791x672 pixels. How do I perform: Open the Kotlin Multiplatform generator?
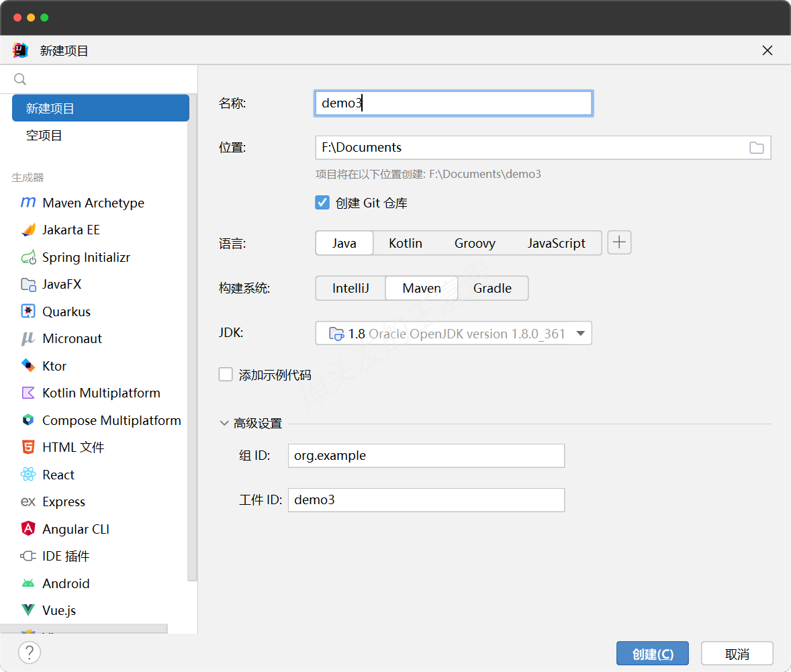click(101, 393)
